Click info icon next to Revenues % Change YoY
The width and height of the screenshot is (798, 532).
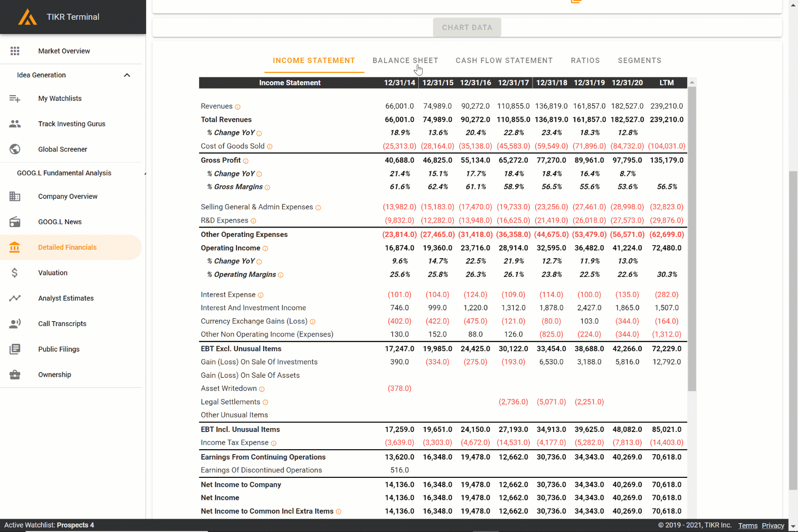[259, 133]
